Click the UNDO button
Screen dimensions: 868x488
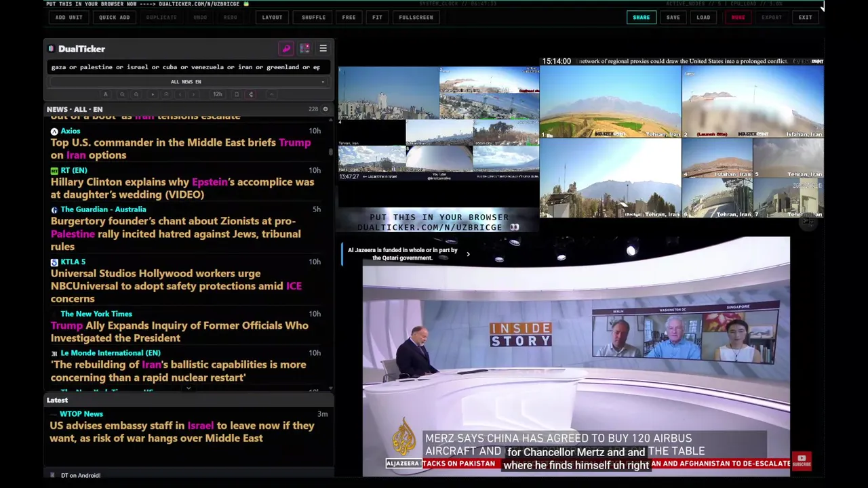[200, 17]
